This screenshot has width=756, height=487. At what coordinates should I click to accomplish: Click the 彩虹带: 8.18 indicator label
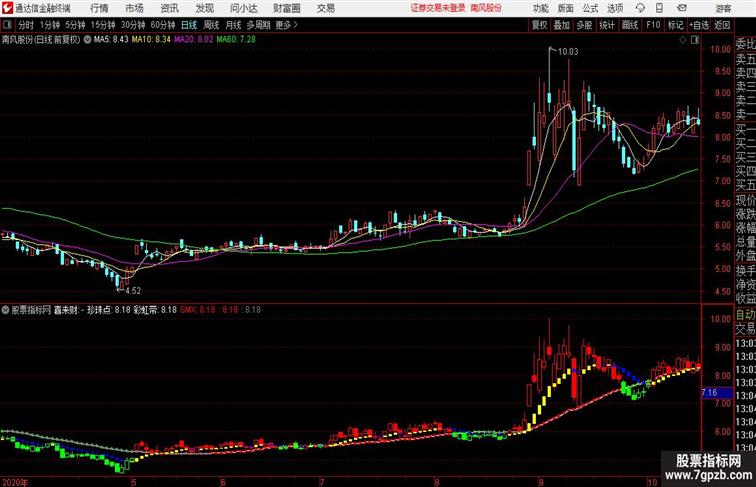click(x=155, y=310)
